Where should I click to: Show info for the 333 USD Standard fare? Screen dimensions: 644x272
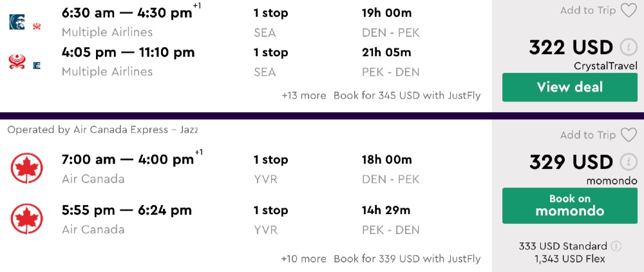click(616, 246)
